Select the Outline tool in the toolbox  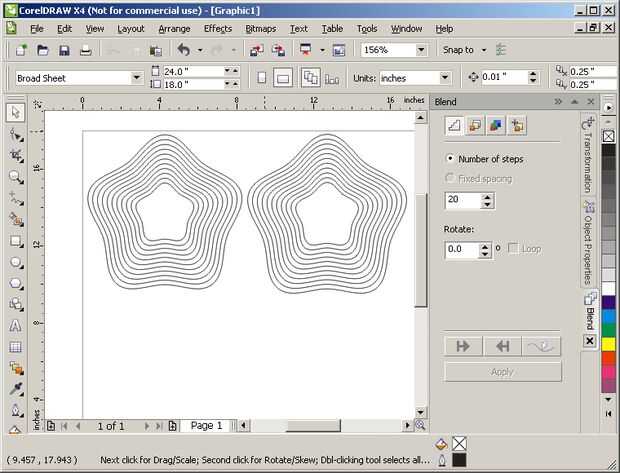click(16, 410)
